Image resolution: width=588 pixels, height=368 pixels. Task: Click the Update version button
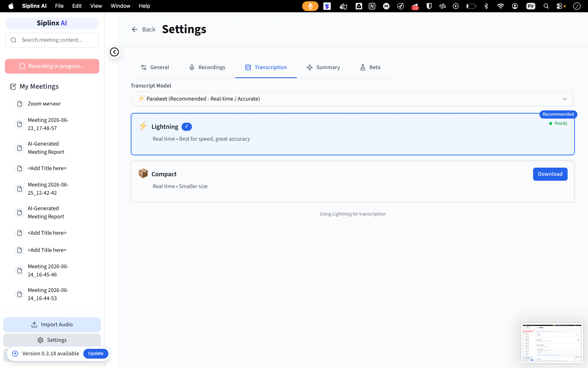[x=96, y=353]
